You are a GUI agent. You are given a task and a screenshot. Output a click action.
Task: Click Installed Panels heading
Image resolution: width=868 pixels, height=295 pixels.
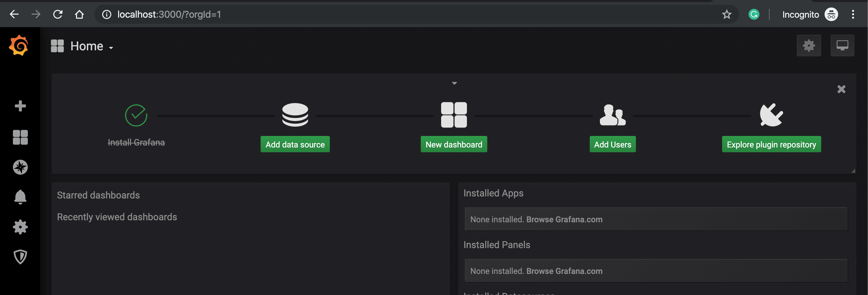tap(497, 245)
